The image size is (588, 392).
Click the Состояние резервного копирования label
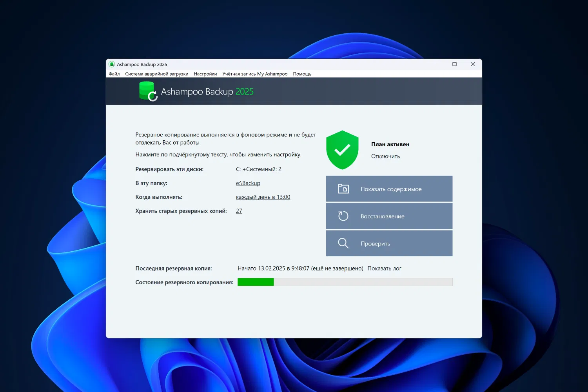click(x=184, y=282)
